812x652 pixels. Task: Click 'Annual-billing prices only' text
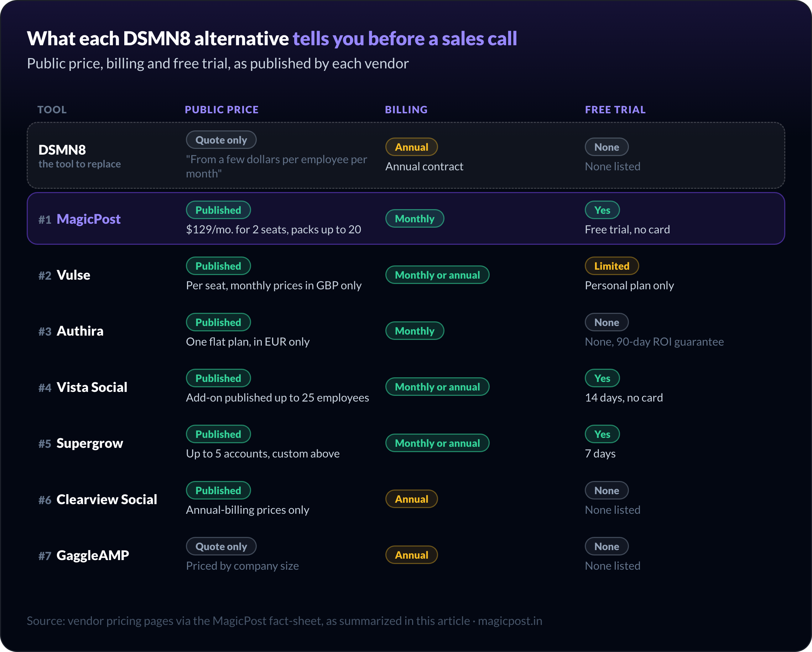pos(248,510)
